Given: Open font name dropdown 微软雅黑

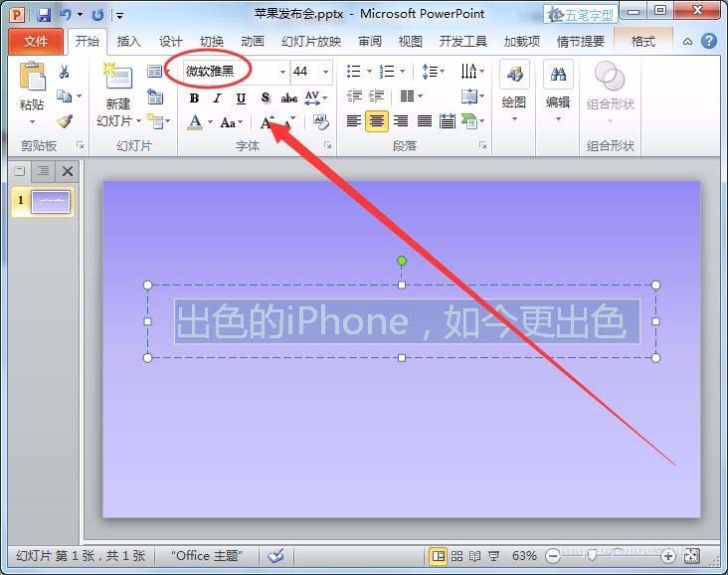Looking at the screenshot, I should pyautogui.click(x=282, y=72).
